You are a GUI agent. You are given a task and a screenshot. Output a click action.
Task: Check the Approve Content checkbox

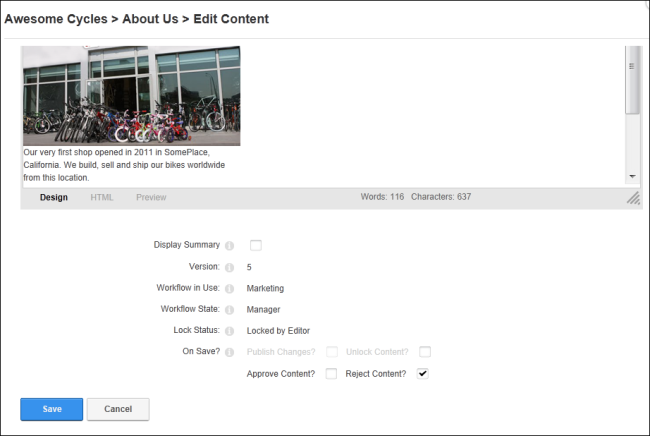331,373
